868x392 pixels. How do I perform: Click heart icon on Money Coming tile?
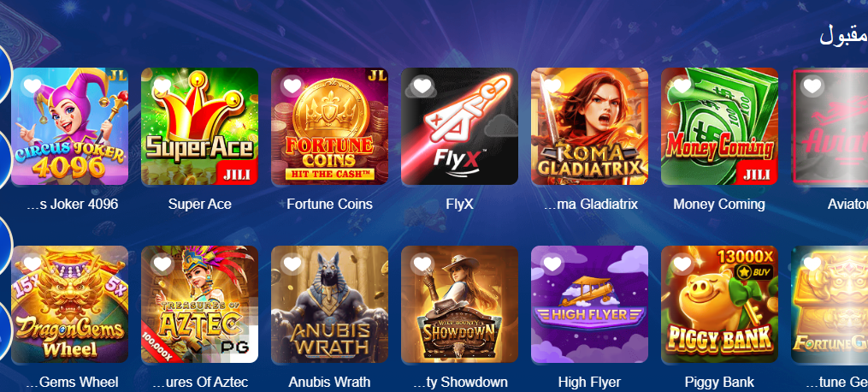[x=682, y=86]
